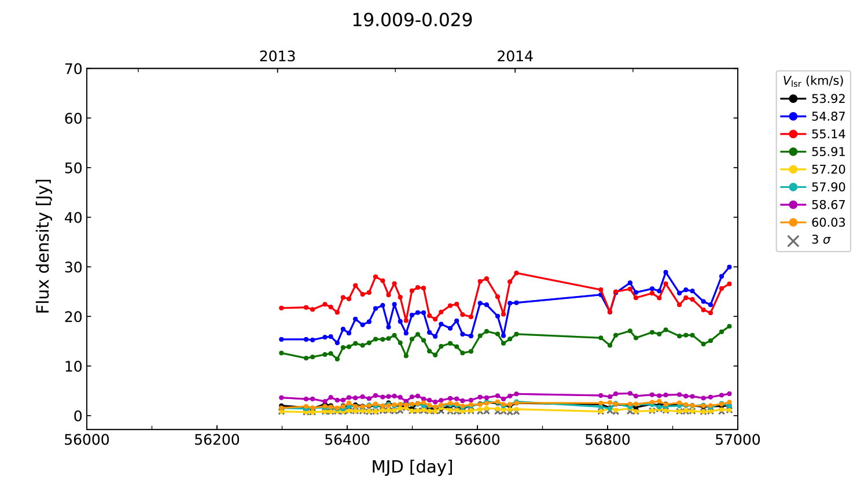This screenshot has height=488, width=868.
Task: Click the gray X 3 σ legend marker
Action: (793, 241)
